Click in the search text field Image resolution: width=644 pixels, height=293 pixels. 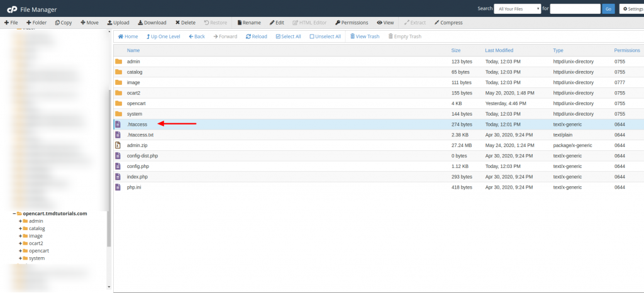click(x=575, y=9)
